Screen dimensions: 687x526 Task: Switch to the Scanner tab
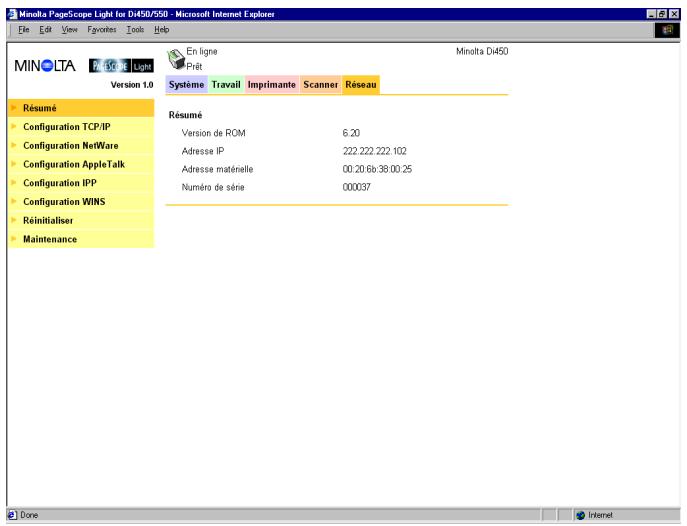click(321, 85)
